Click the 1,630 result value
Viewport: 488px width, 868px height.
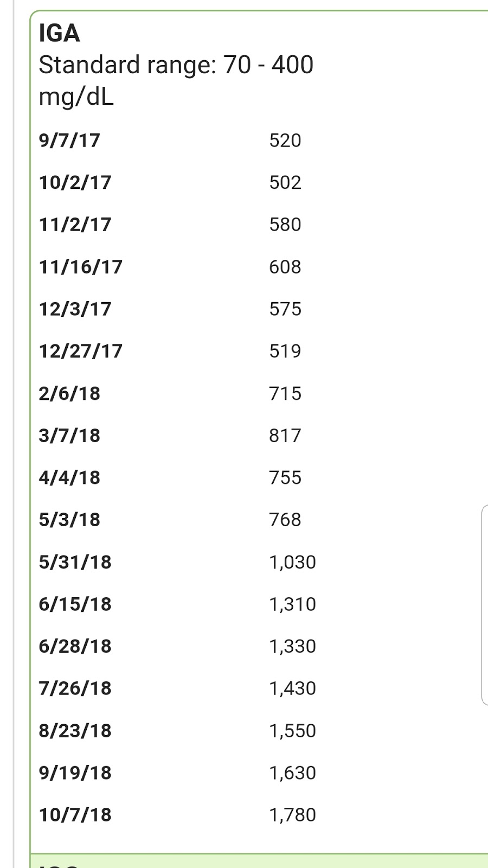point(292,773)
